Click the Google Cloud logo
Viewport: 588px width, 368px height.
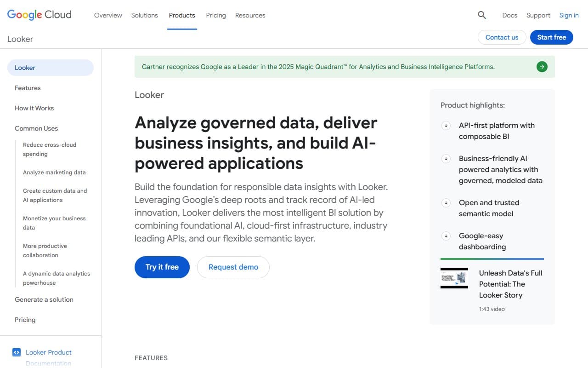point(39,14)
